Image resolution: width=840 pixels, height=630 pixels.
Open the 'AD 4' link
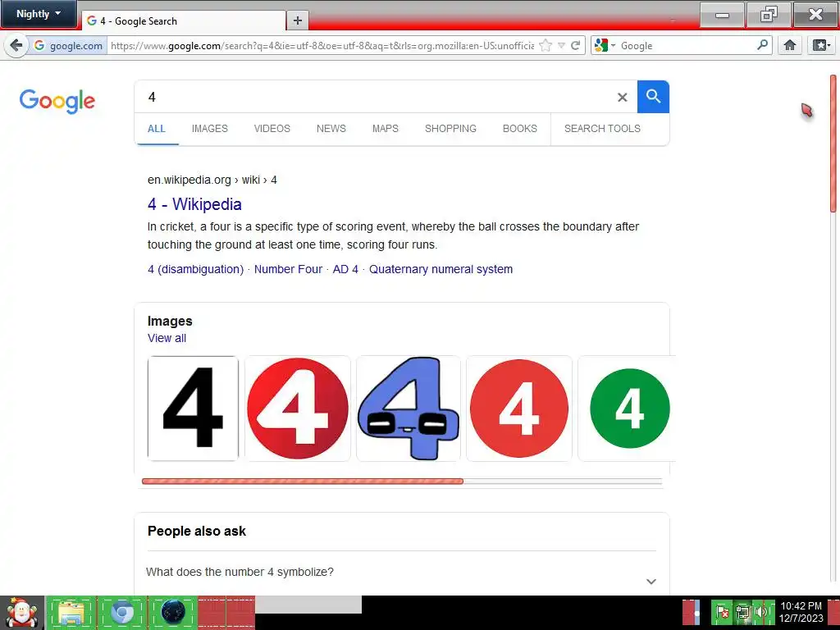(345, 269)
